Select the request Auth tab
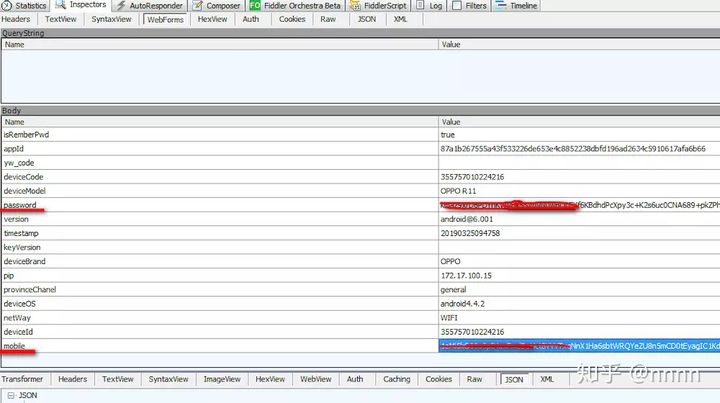 coord(251,19)
